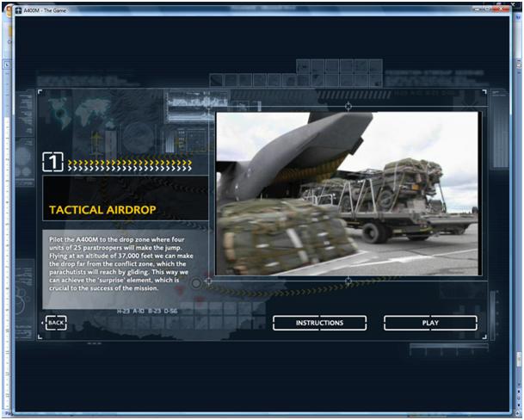
Task: Select the mission number 1 badge
Action: tap(52, 162)
